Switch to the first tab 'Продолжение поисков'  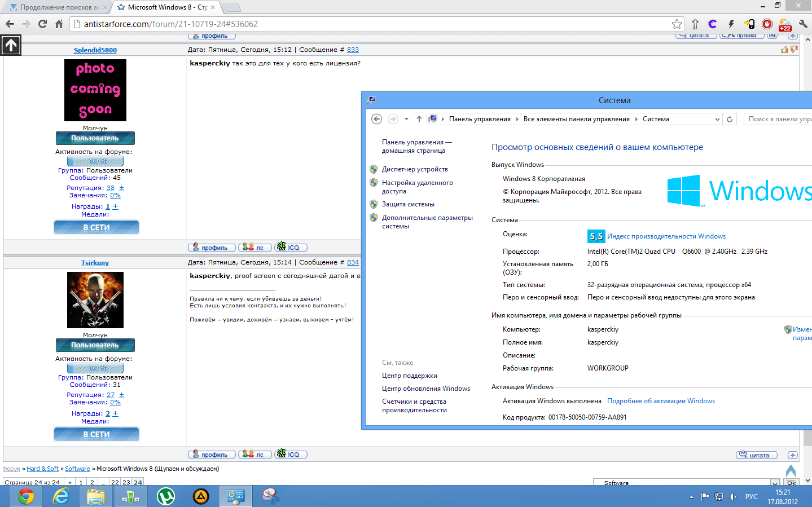(56, 7)
